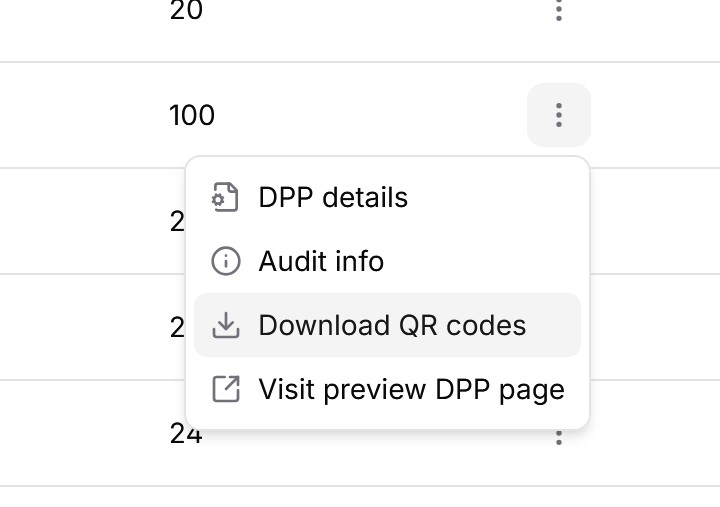Close the three-dot menu on row 100
Screen dimensions: 720x507
[x=558, y=115]
